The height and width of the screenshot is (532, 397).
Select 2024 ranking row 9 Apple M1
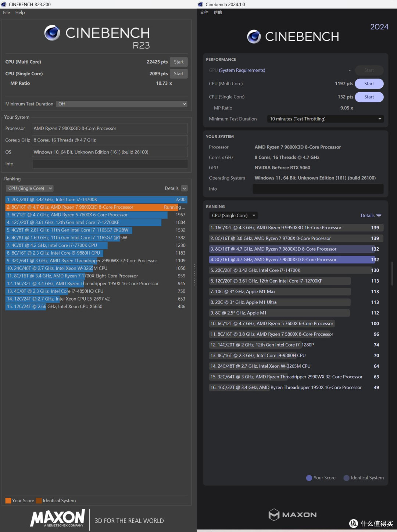pos(296,313)
